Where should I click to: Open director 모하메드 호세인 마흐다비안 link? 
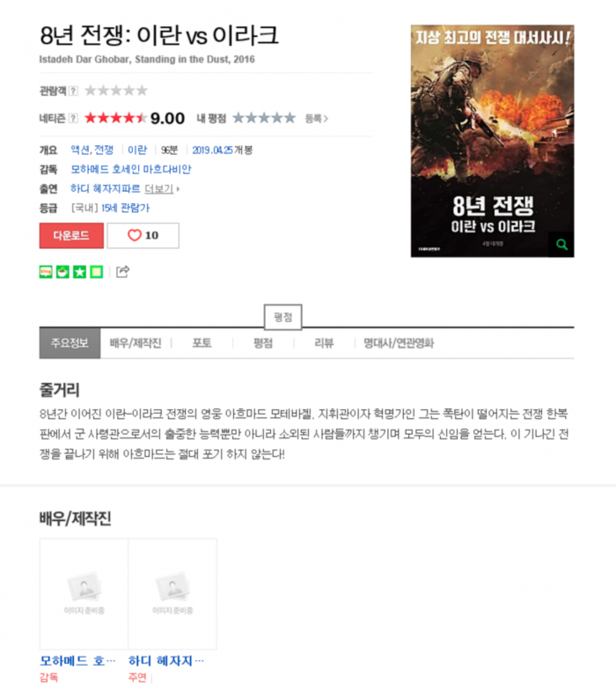click(131, 169)
